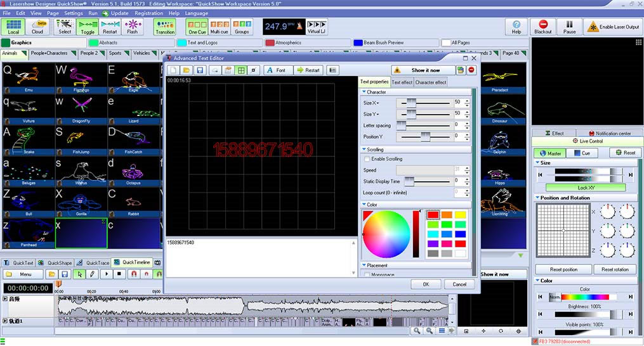Activate the Select mode icon
The height and width of the screenshot is (346, 644).
click(x=65, y=27)
